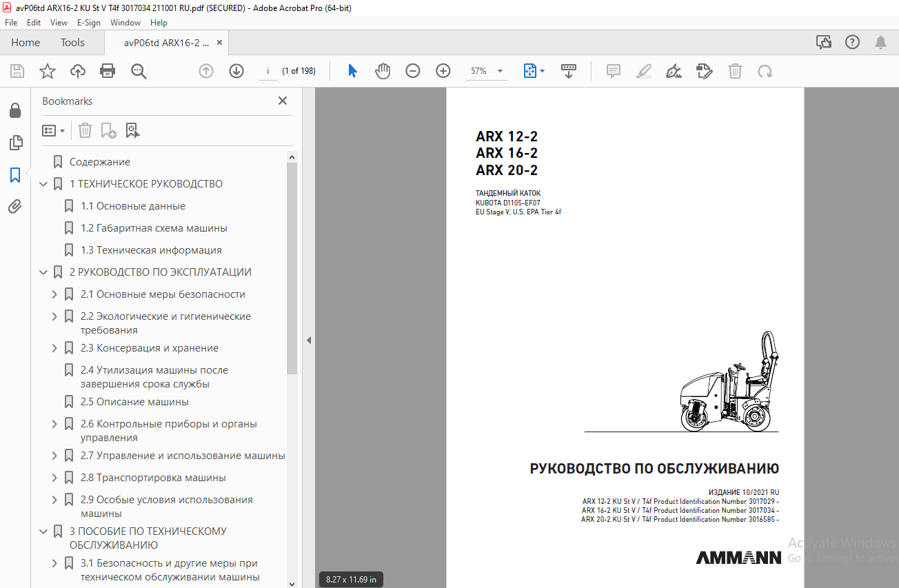Open notifications bell icon
Image resolution: width=899 pixels, height=588 pixels.
coord(880,43)
